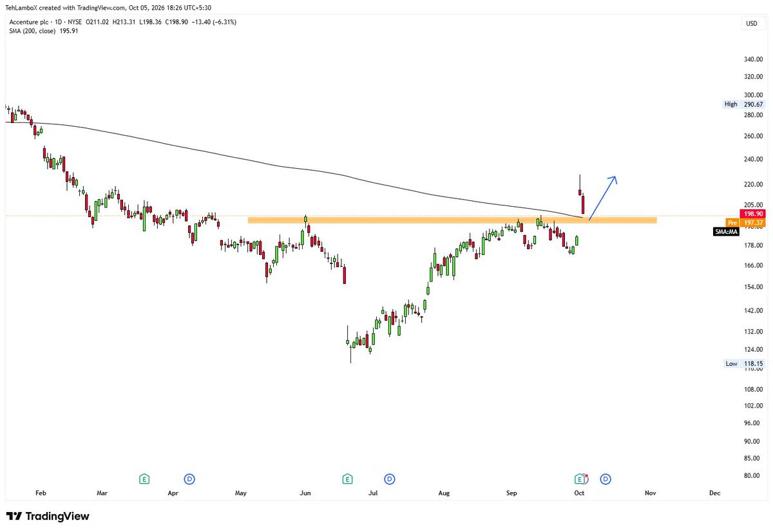Viewport: 773px width, 532px height.
Task: Click the 340.00 price axis value
Action: (x=753, y=59)
